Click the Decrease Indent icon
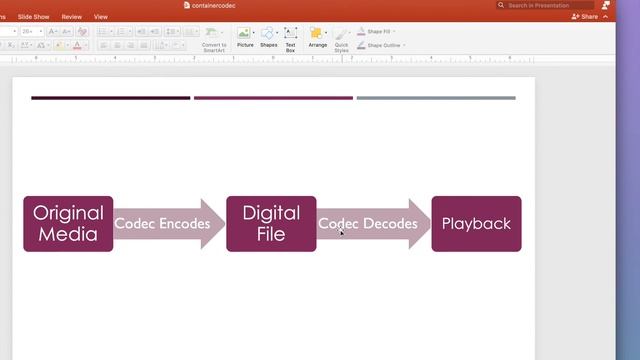The image size is (640, 360). [141, 31]
